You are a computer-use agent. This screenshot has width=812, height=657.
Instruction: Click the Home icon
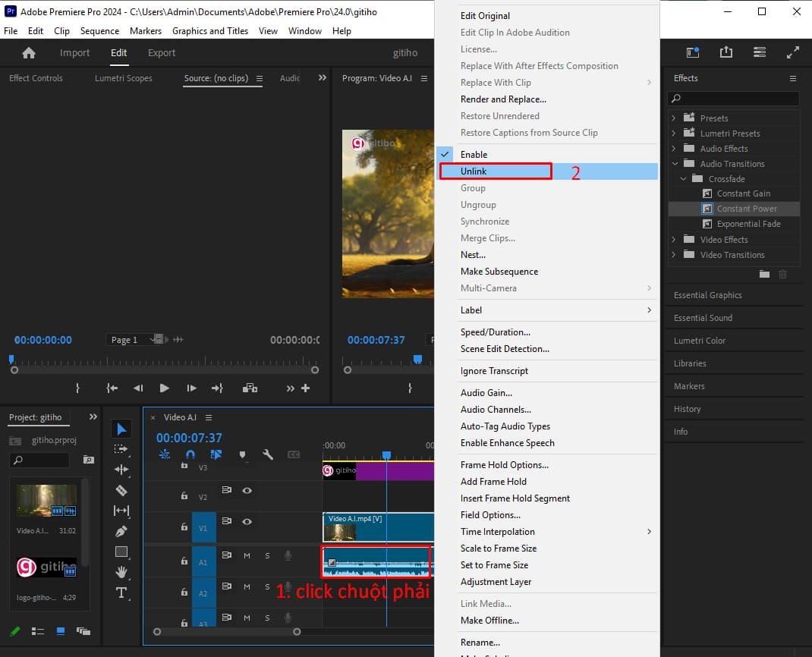point(29,53)
